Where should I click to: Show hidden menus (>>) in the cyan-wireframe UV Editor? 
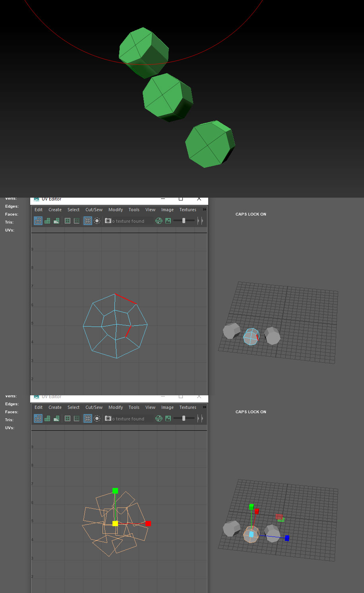[x=204, y=209]
